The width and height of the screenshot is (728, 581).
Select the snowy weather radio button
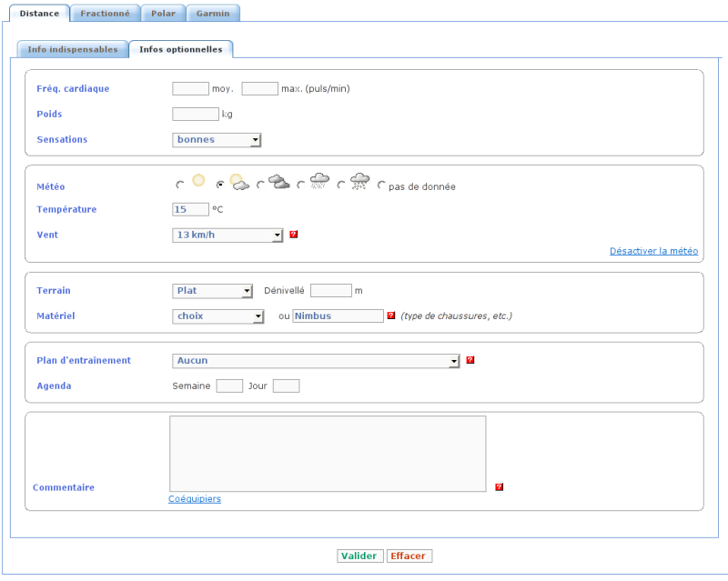pyautogui.click(x=341, y=185)
